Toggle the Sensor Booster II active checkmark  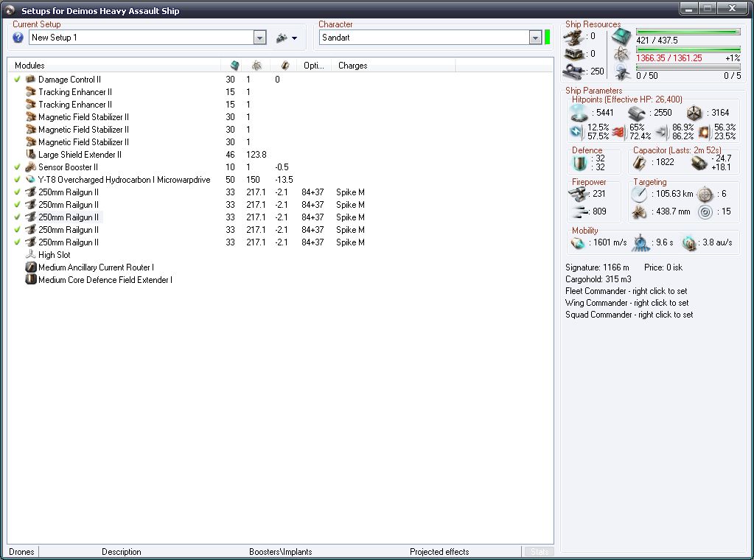click(17, 167)
